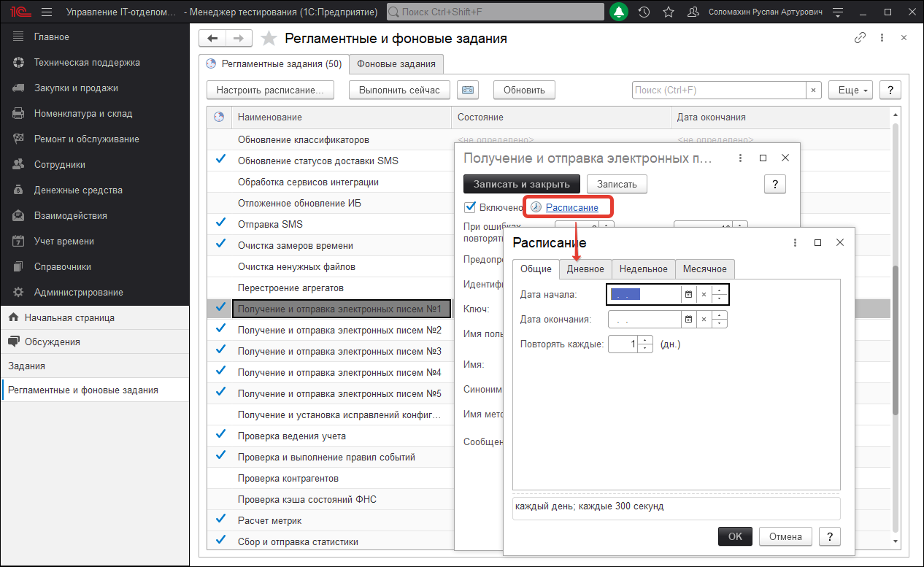This screenshot has width=924, height=567.
Task: Toggle checkmark for Расчет метрик row
Action: pyautogui.click(x=220, y=520)
